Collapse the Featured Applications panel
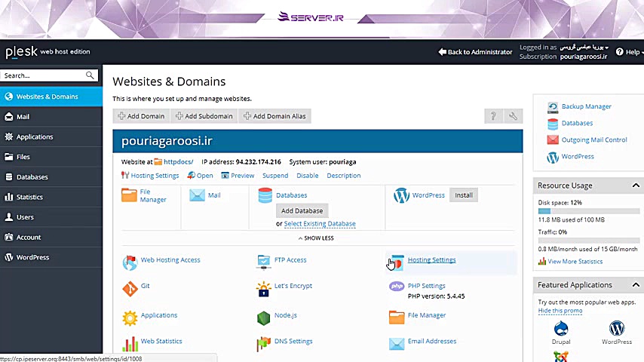This screenshot has height=362, width=644. [636, 285]
